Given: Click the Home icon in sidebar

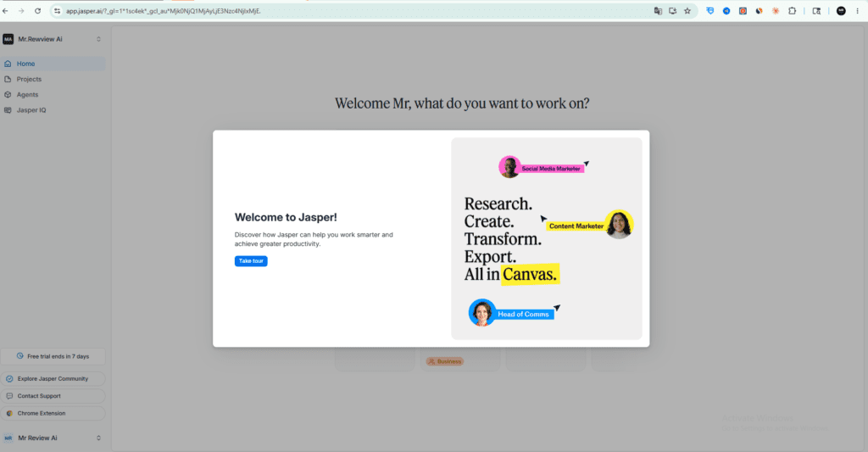Looking at the screenshot, I should pyautogui.click(x=8, y=64).
